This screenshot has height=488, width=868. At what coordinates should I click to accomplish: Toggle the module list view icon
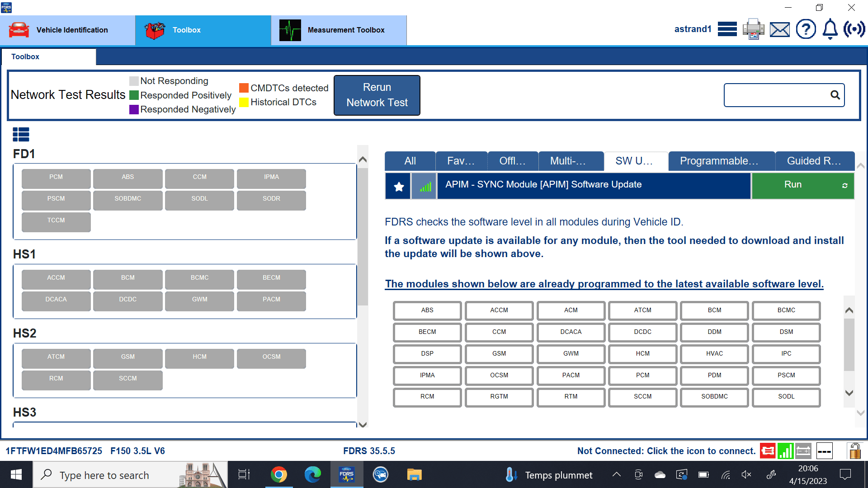point(21,134)
